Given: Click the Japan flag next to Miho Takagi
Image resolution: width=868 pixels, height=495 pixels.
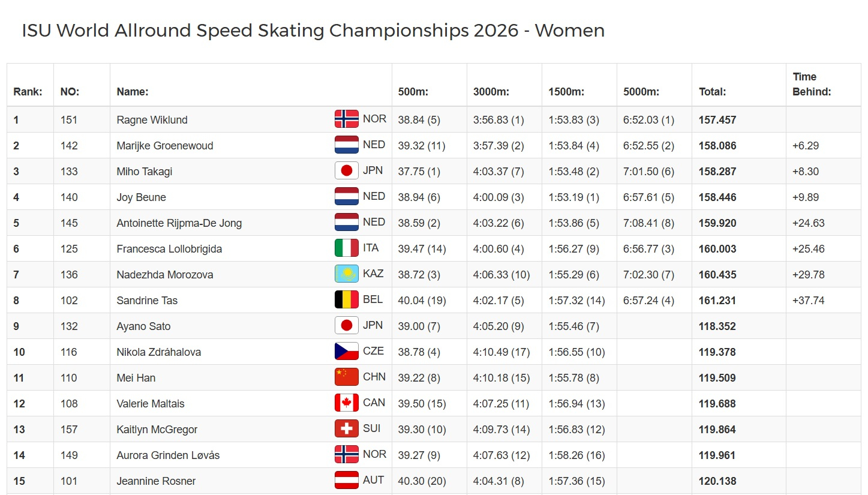Looking at the screenshot, I should (347, 171).
